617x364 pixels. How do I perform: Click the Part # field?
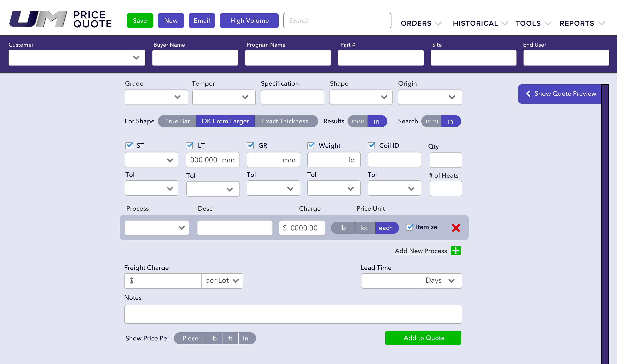(x=381, y=58)
